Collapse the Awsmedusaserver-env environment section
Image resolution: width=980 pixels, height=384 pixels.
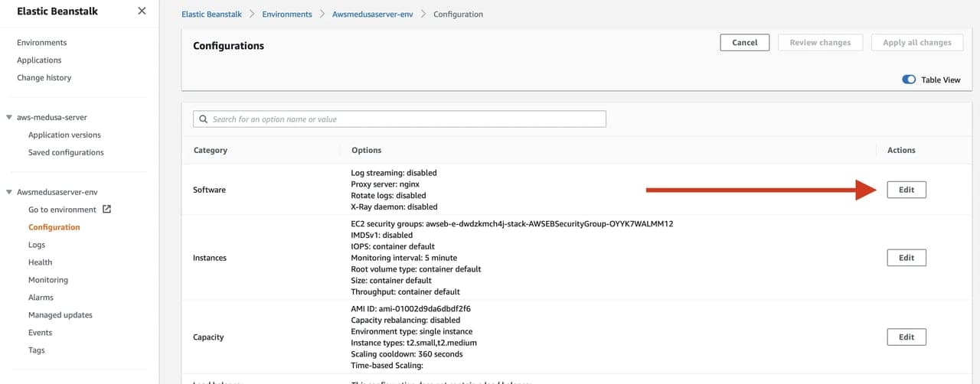[x=9, y=193]
